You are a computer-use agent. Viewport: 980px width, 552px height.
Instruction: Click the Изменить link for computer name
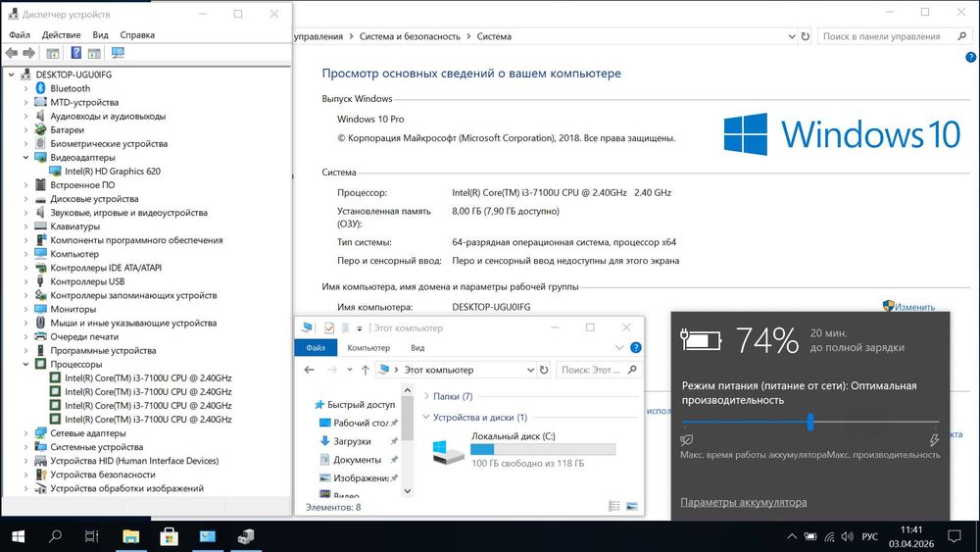coord(915,306)
